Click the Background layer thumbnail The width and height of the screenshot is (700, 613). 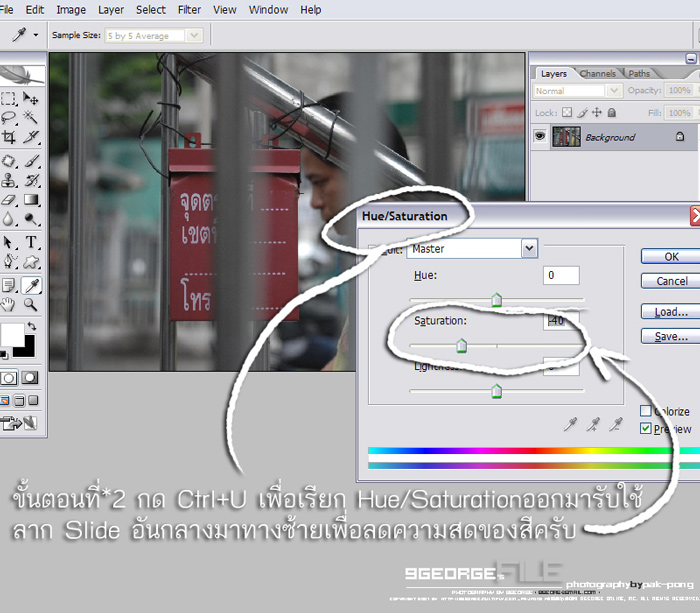click(566, 137)
